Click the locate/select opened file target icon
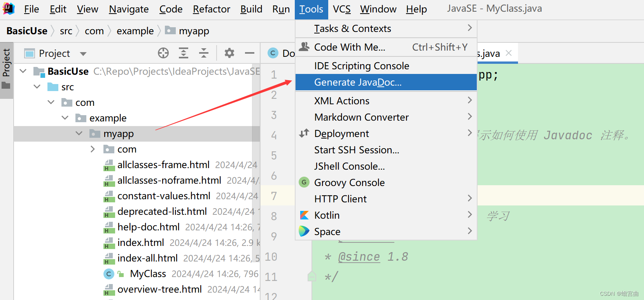644x300 pixels. coord(163,53)
